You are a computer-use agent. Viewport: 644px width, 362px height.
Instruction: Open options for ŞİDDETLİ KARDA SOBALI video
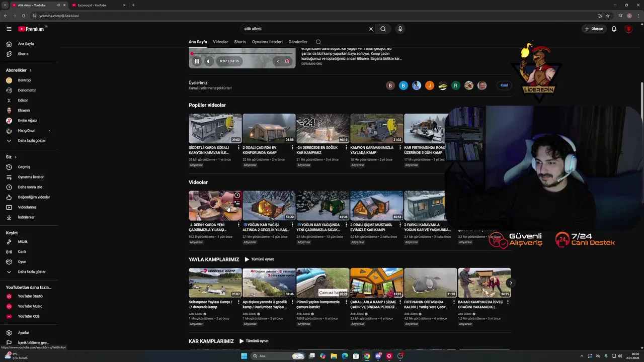tap(238, 148)
